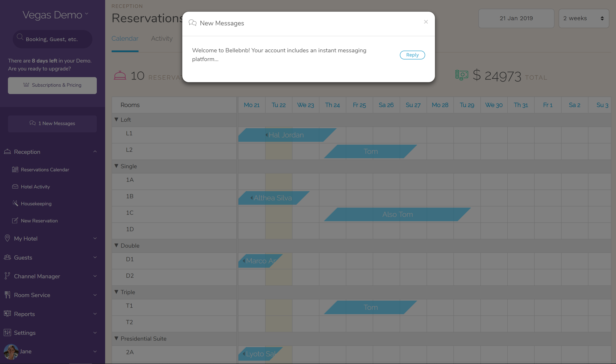
Task: Click the Room Service fork icon
Action: pyautogui.click(x=7, y=295)
